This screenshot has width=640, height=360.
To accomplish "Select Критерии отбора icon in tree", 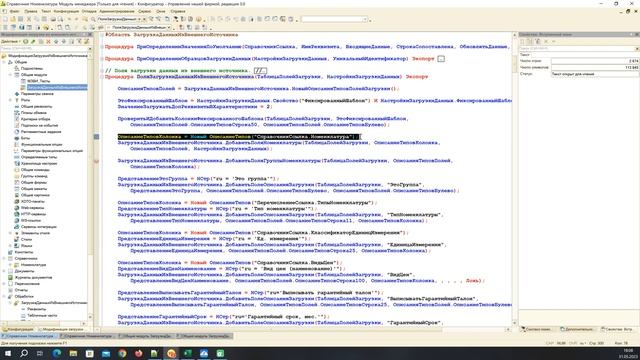I will (x=17, y=119).
